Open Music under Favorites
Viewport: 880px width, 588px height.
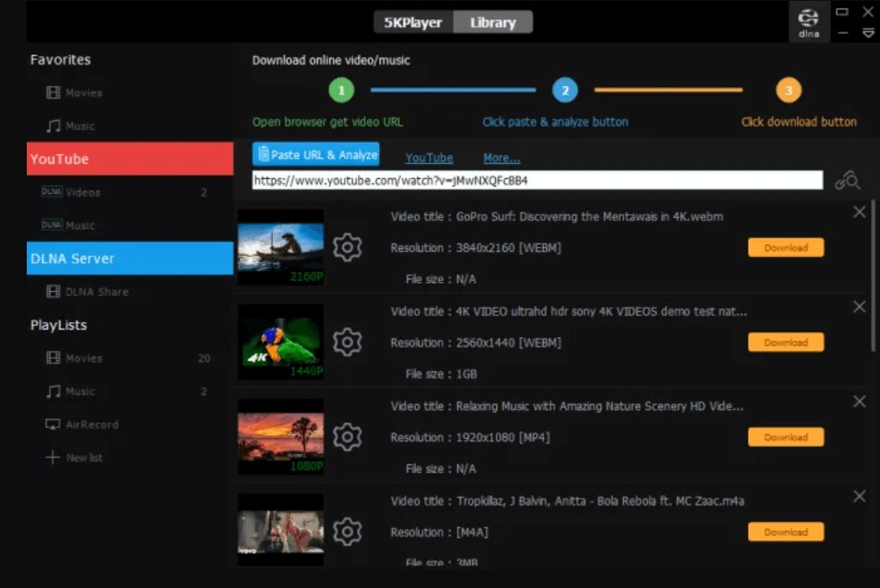[x=70, y=125]
